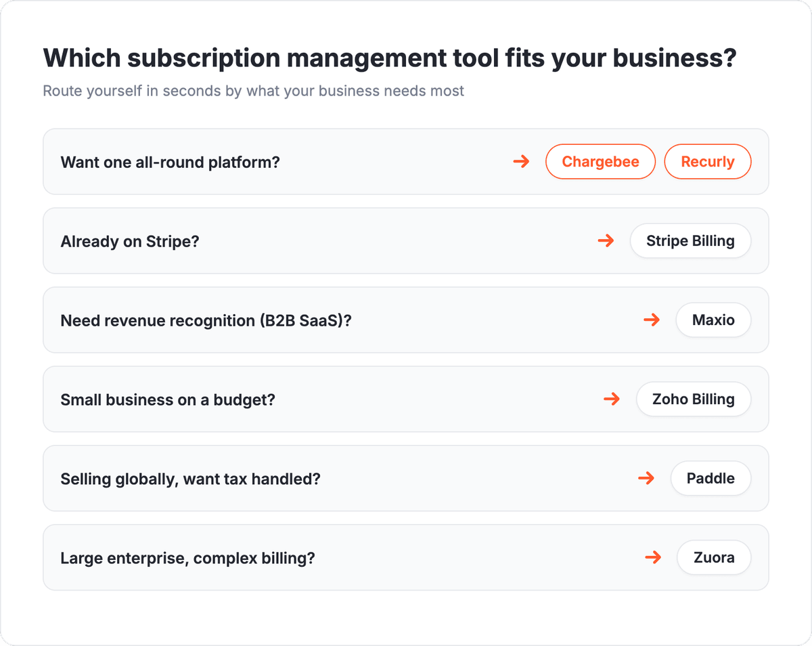Image resolution: width=812 pixels, height=646 pixels.
Task: Click the arrow icon before Zuora
Action: [x=653, y=558]
